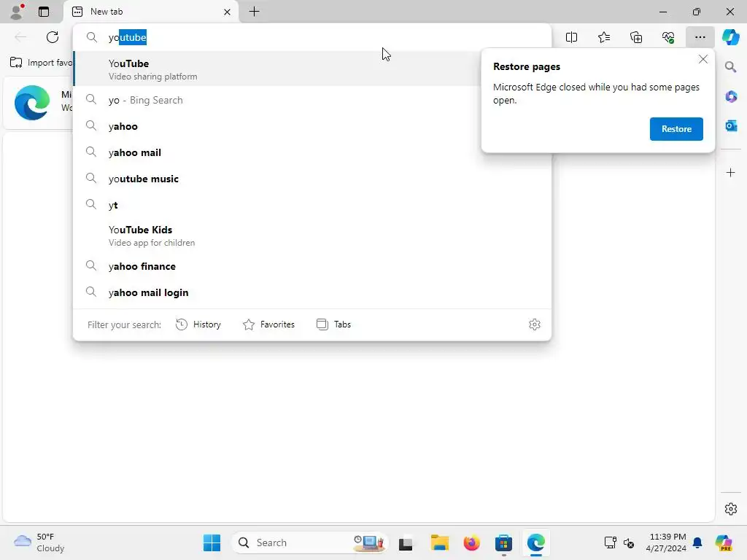Open the Copilot icon in toolbar
The height and width of the screenshot is (560, 747).
coord(731,37)
